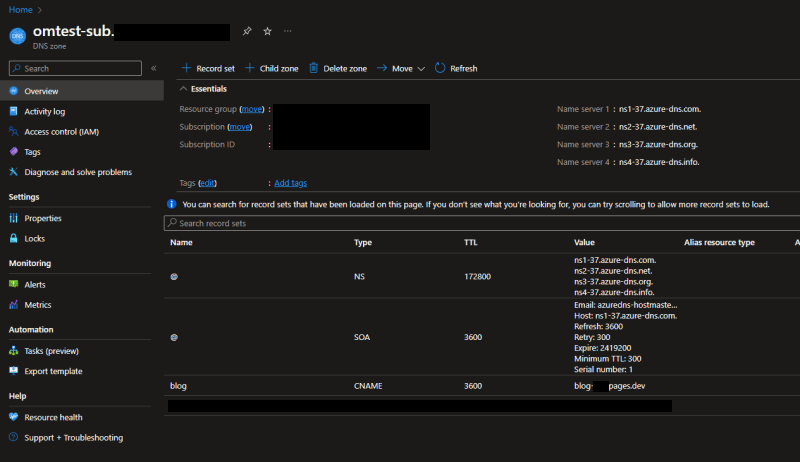The width and height of the screenshot is (800, 462).
Task: Click the Record set button label
Action: click(215, 68)
